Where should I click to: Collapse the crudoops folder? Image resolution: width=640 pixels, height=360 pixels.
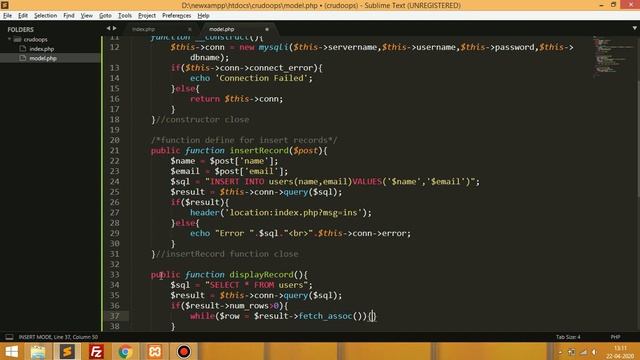[x=9, y=39]
